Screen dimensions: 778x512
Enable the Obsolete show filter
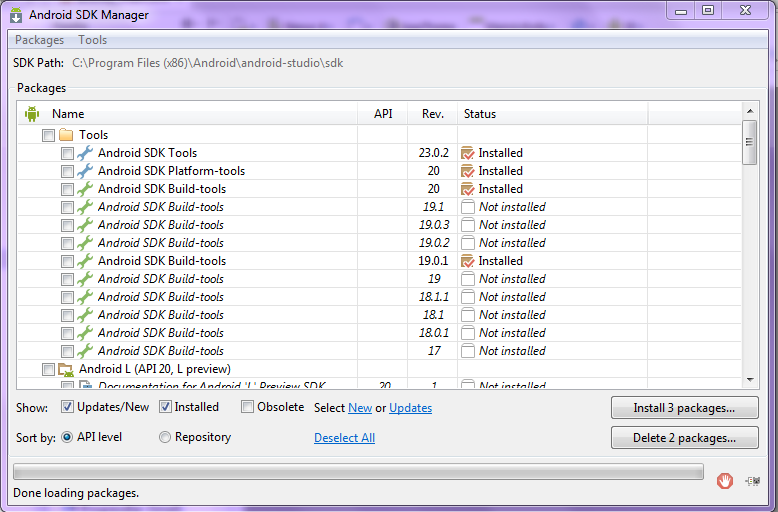pyautogui.click(x=247, y=407)
